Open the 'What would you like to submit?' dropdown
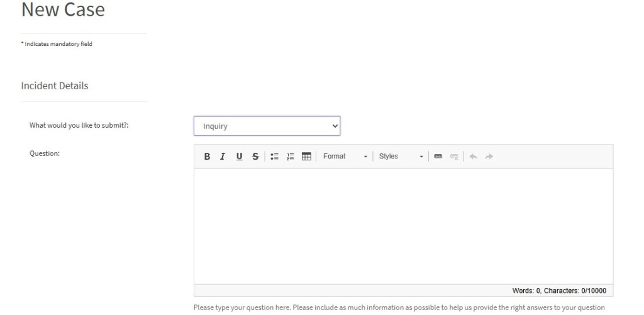644x315 pixels. tap(267, 126)
